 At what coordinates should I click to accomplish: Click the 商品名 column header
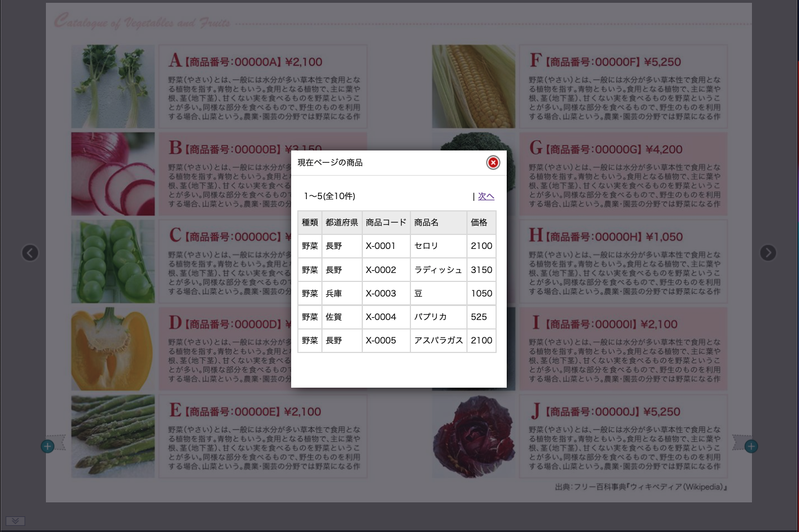[427, 223]
